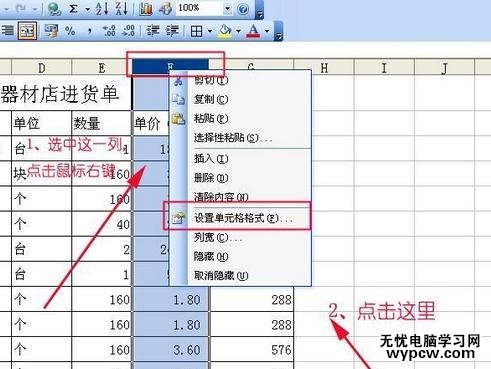Open the Borders dropdown arrow
The image size is (491, 369).
[210, 31]
